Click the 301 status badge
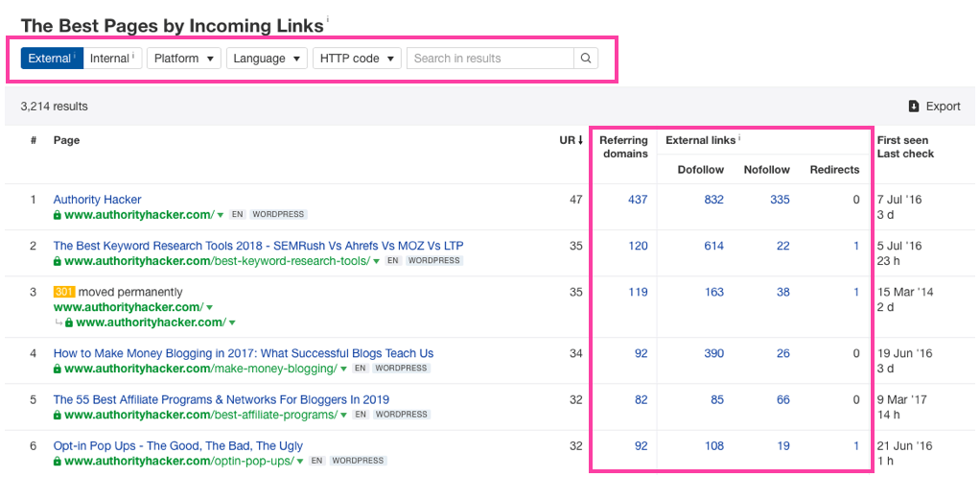This screenshot has height=501, width=980. 63,292
